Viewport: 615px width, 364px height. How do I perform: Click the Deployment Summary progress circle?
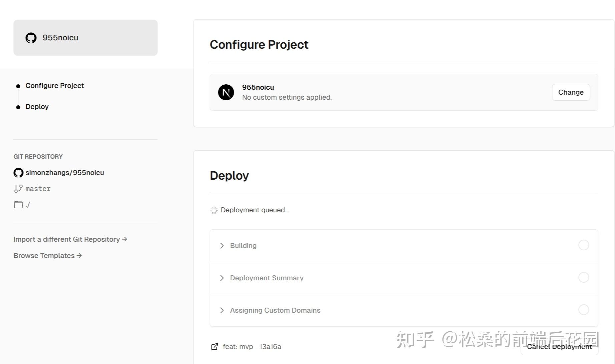click(584, 277)
